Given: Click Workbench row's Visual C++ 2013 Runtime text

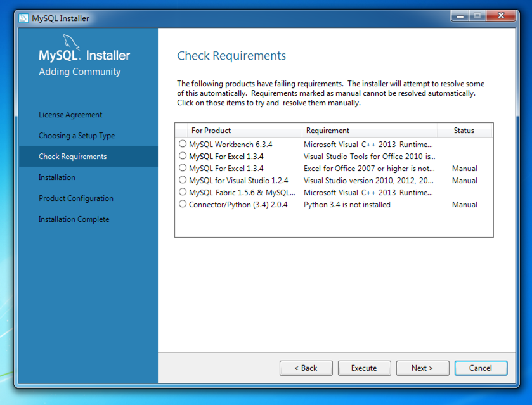Looking at the screenshot, I should tap(368, 145).
